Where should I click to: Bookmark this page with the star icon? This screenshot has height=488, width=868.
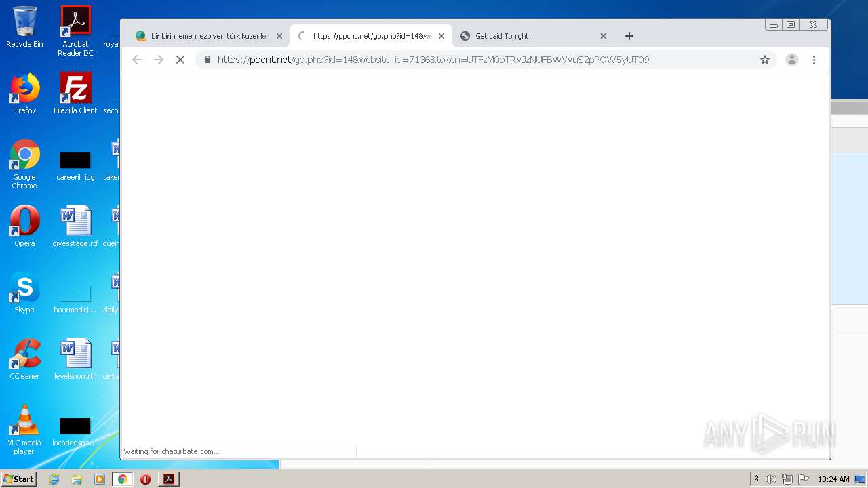[x=765, y=60]
